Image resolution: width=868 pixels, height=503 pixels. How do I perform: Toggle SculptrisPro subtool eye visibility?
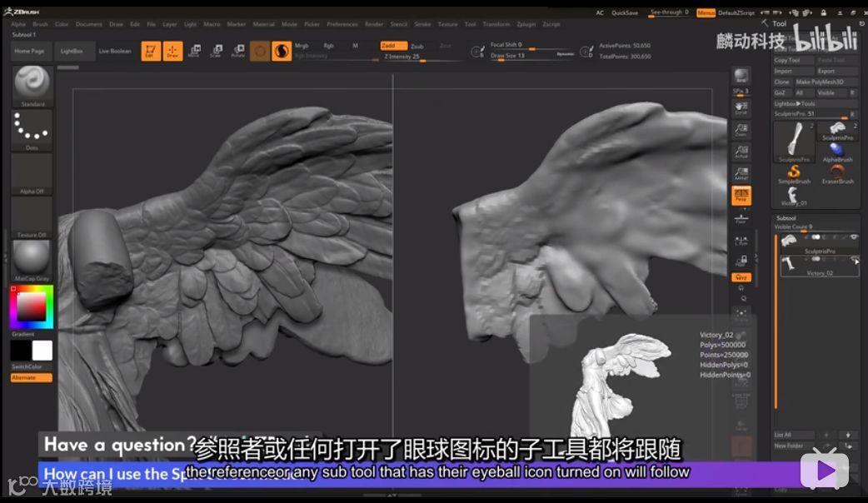click(x=854, y=237)
